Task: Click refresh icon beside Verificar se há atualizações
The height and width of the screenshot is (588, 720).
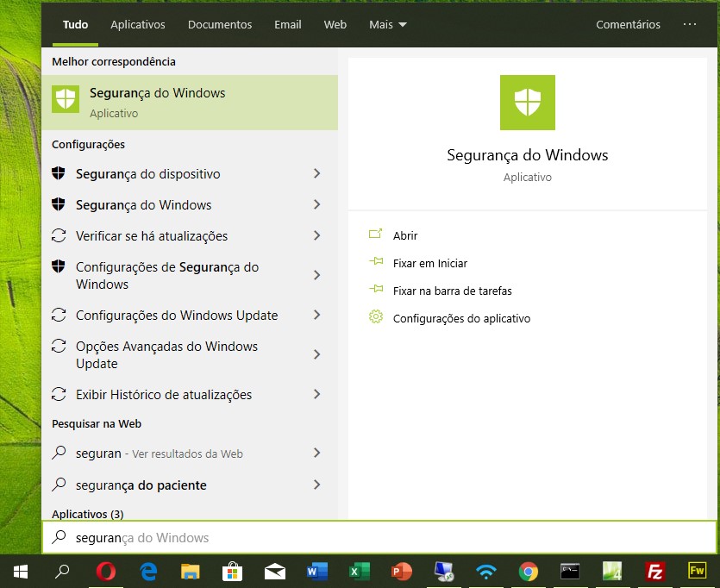Action: click(x=59, y=235)
